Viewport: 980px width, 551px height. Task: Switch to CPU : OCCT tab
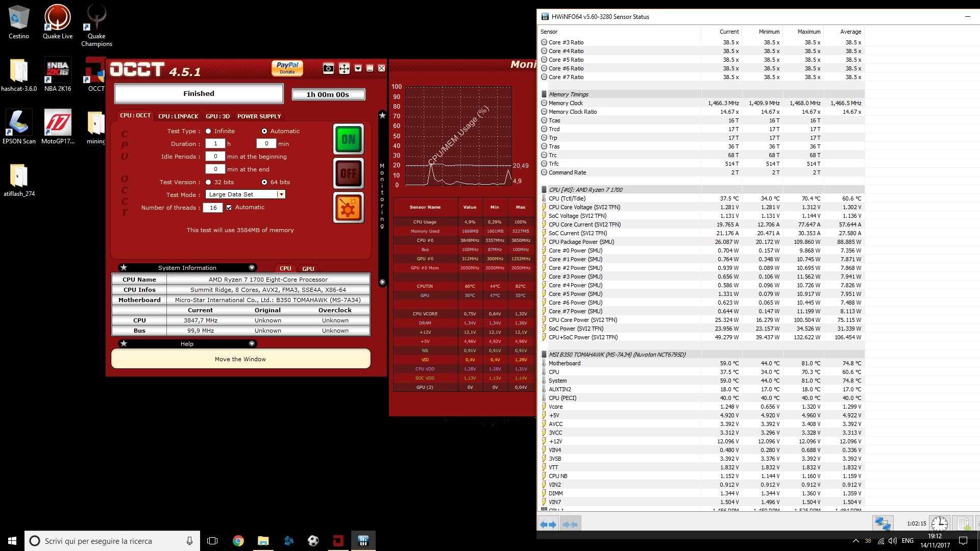coord(135,116)
